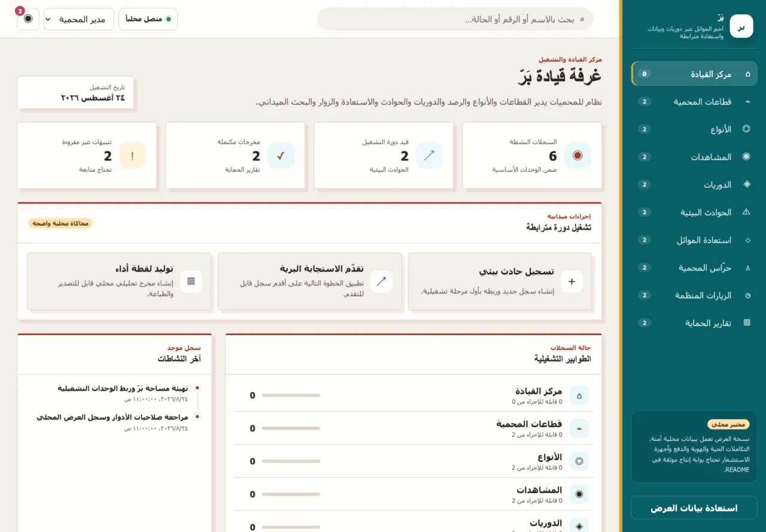
Task: Click قيد دورة التشغيل arrow icon
Action: click(x=429, y=156)
